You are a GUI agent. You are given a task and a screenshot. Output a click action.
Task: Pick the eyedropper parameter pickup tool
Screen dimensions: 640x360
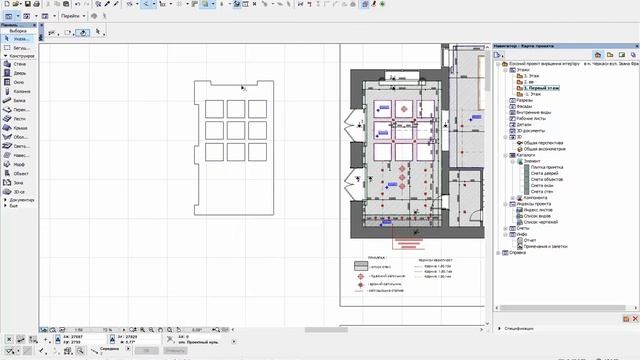tap(107, 4)
